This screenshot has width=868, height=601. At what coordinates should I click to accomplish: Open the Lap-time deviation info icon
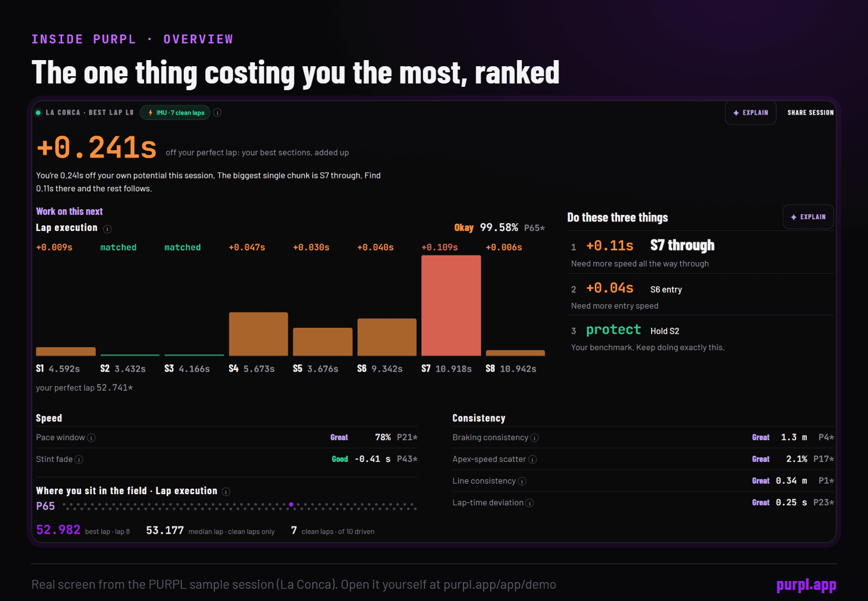click(x=530, y=503)
